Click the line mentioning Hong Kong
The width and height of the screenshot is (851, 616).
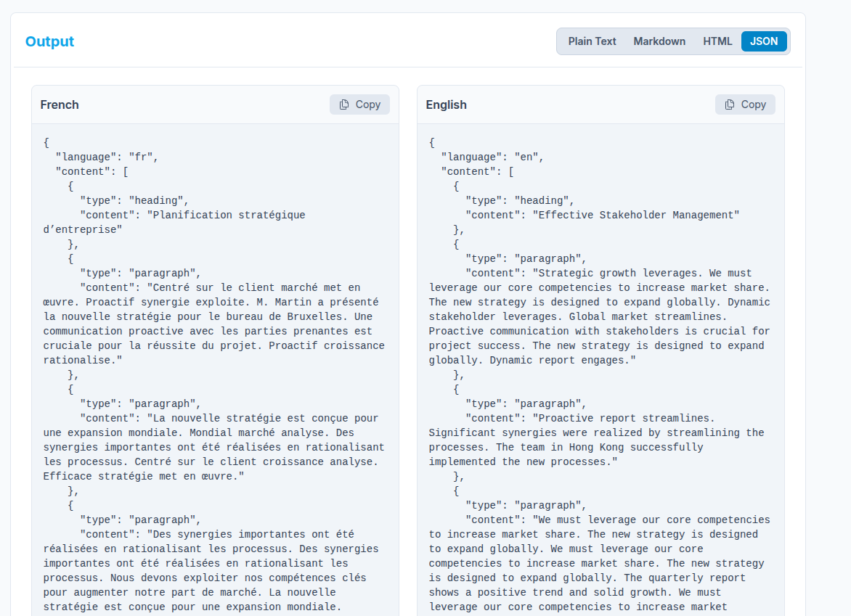566,448
